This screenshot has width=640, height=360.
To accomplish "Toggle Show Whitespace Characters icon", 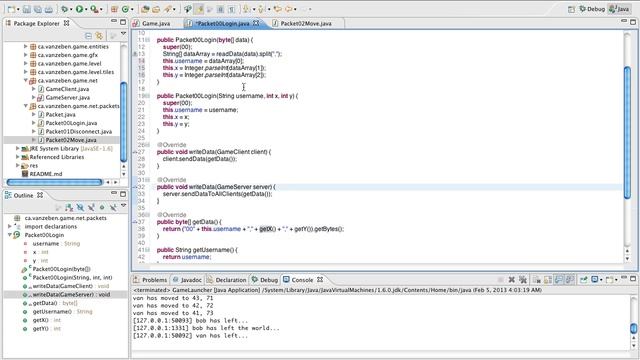I will point(231,9).
